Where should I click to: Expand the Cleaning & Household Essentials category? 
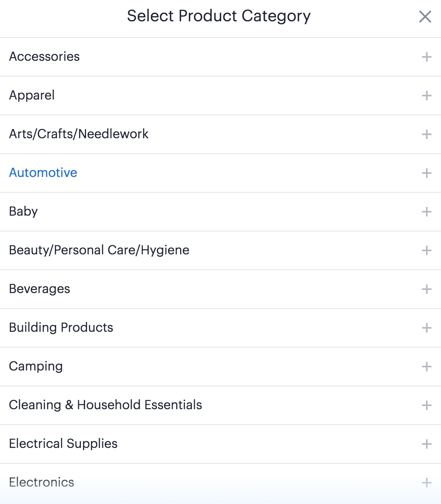426,405
